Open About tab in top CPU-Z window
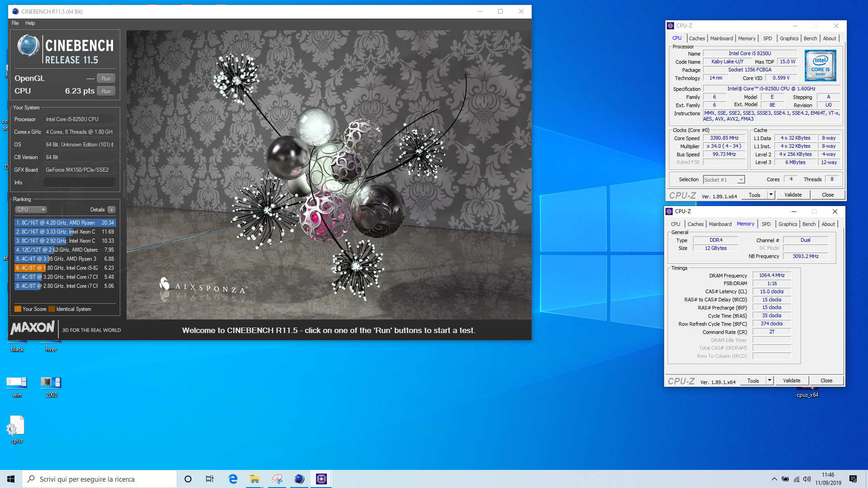 point(830,38)
